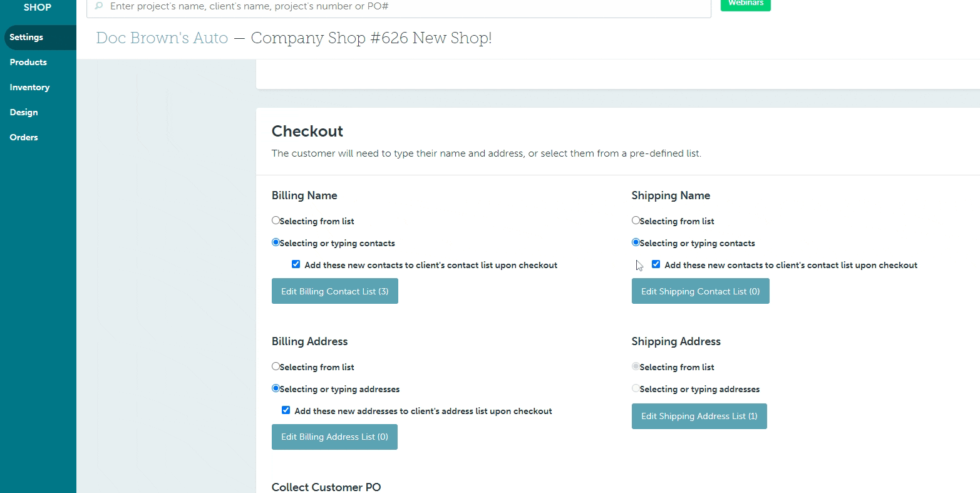Uncheck adding new billing contacts upon checkout
Image resolution: width=980 pixels, height=493 pixels.
pos(296,264)
